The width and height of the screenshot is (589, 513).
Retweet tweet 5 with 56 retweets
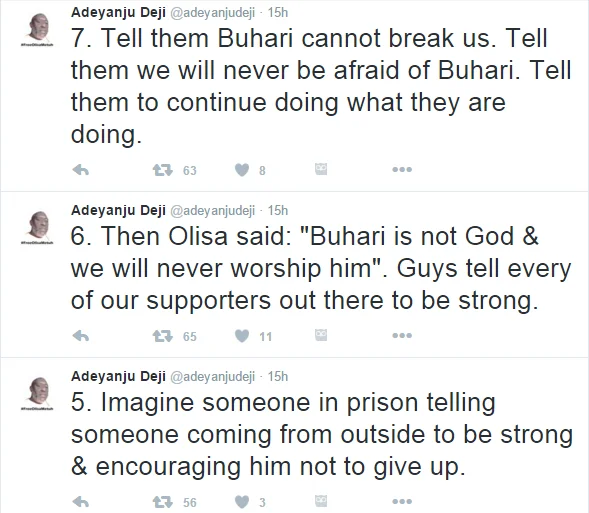point(163,502)
